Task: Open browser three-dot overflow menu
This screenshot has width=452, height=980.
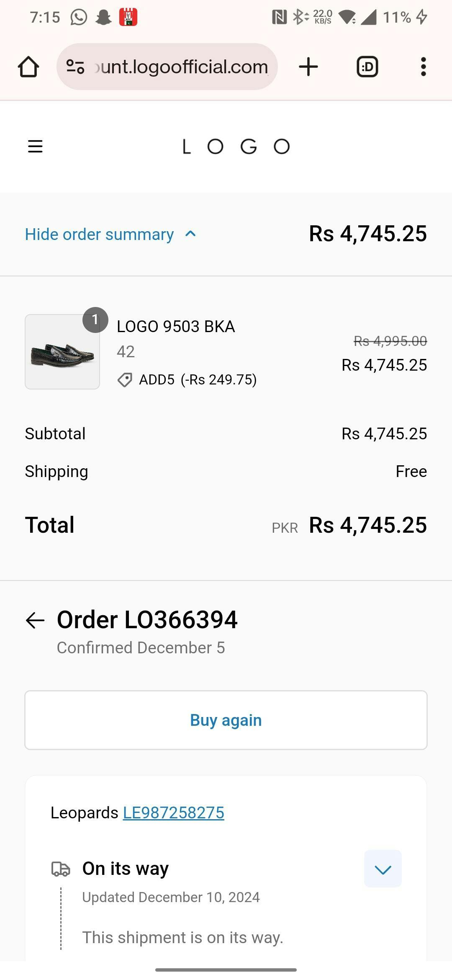Action: pyautogui.click(x=423, y=67)
